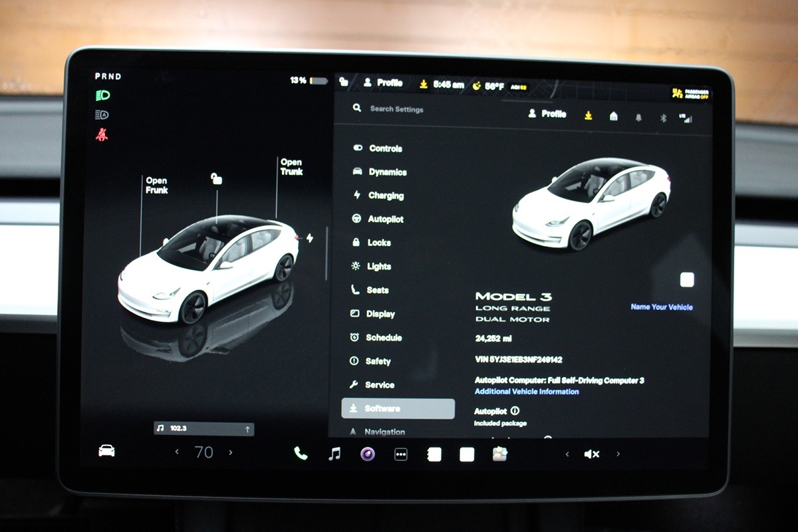Toggle mute on the volume speaker icon
Viewport: 798px width, 532px height.
pyautogui.click(x=591, y=454)
